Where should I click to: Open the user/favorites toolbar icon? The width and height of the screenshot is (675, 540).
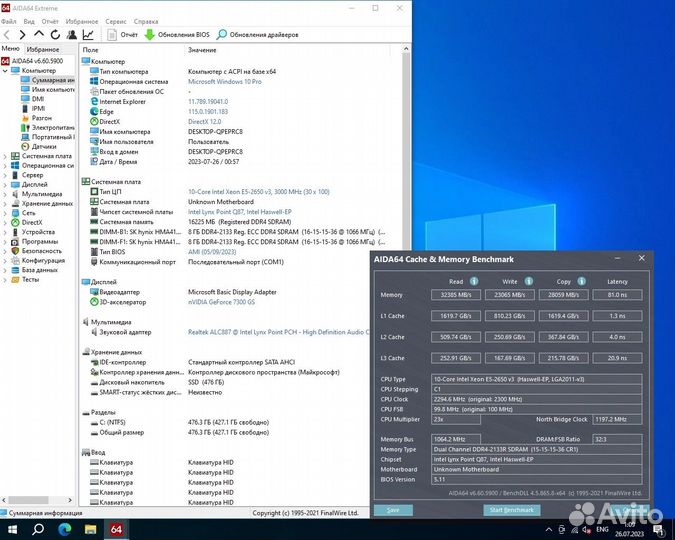point(72,35)
